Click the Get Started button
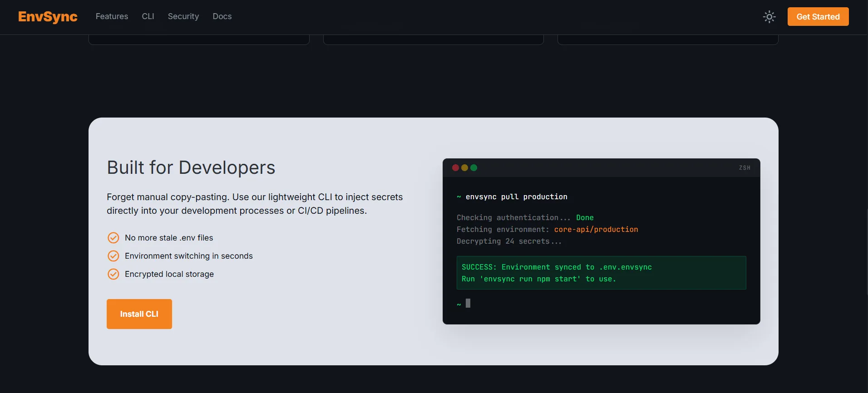This screenshot has width=868, height=393. tap(818, 17)
